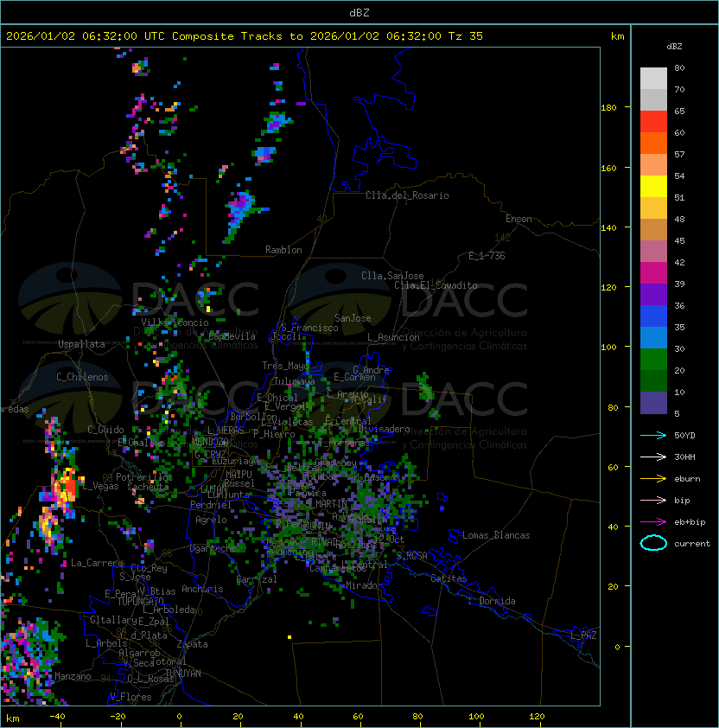This screenshot has width=719, height=728.
Task: Click the 'Tz 35' value in header
Action: 466,36
